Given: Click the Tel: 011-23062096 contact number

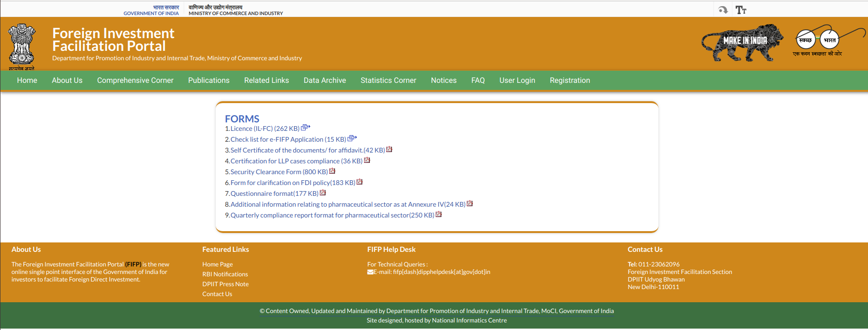Looking at the screenshot, I should pos(653,264).
